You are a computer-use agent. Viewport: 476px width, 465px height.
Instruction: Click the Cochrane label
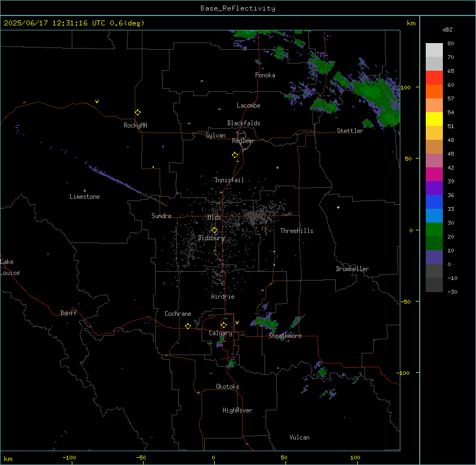[x=178, y=314]
